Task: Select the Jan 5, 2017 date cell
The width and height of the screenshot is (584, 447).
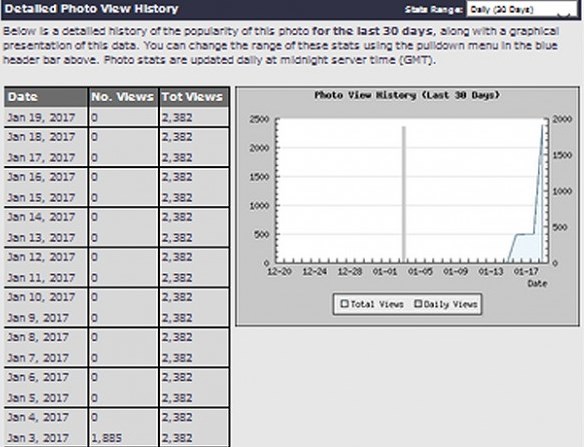Action: point(46,398)
